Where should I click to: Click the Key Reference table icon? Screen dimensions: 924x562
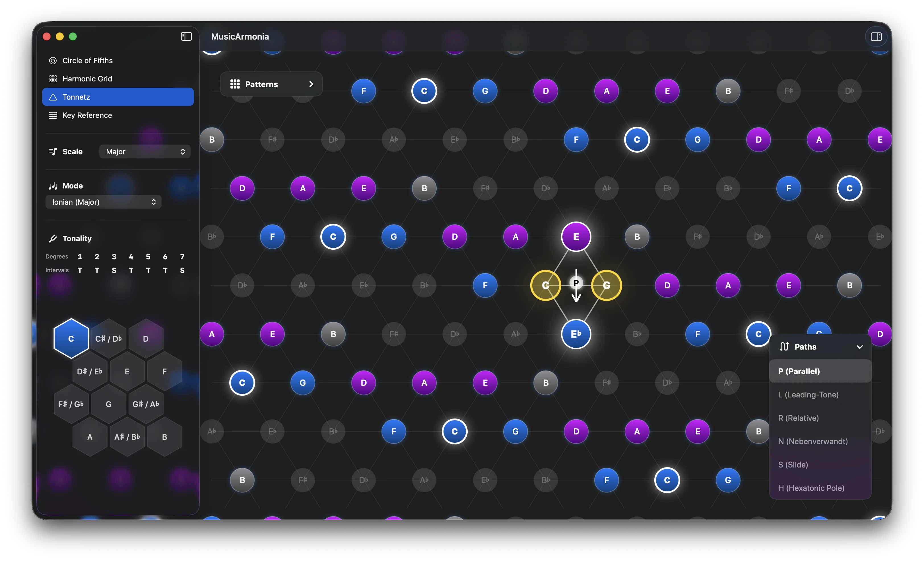53,115
